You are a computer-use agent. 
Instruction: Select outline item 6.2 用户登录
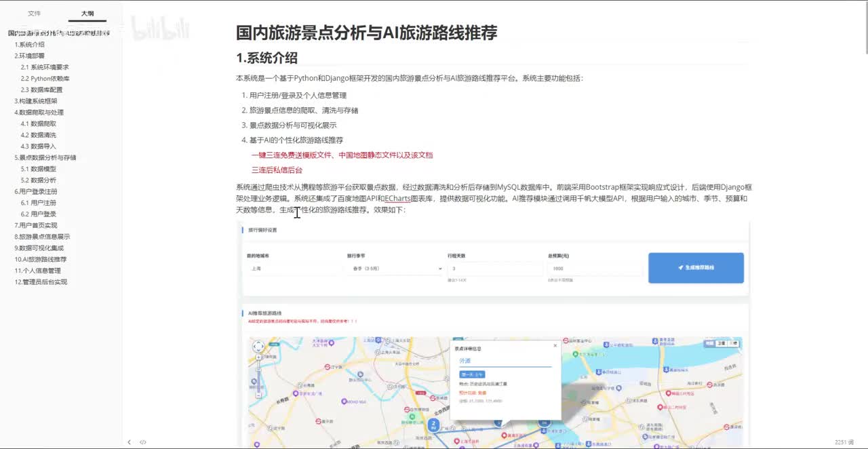(39, 214)
